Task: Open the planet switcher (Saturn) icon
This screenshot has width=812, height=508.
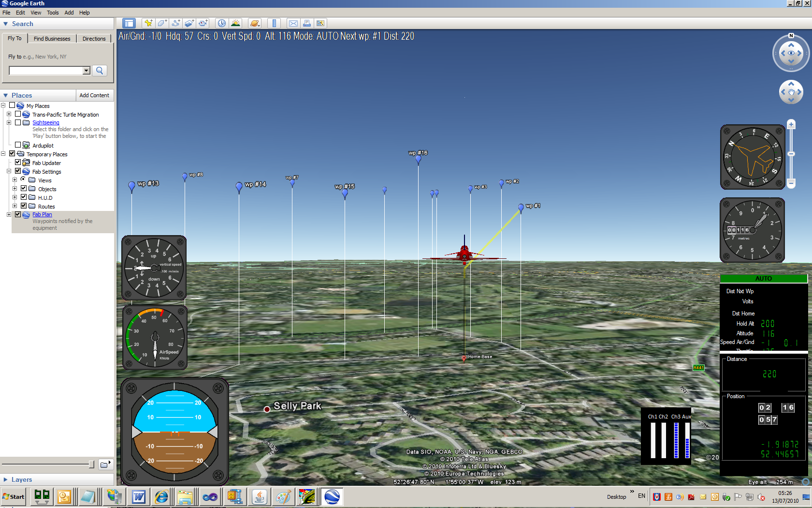Action: pos(255,23)
